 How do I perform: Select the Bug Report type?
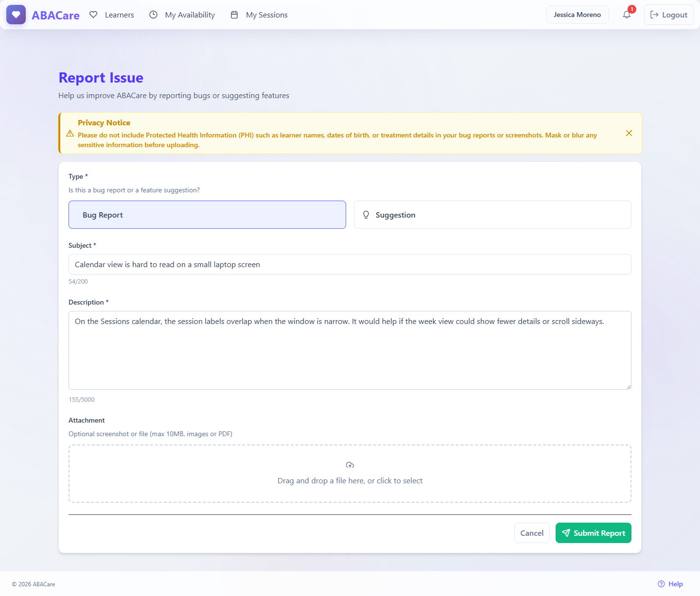[x=207, y=215]
